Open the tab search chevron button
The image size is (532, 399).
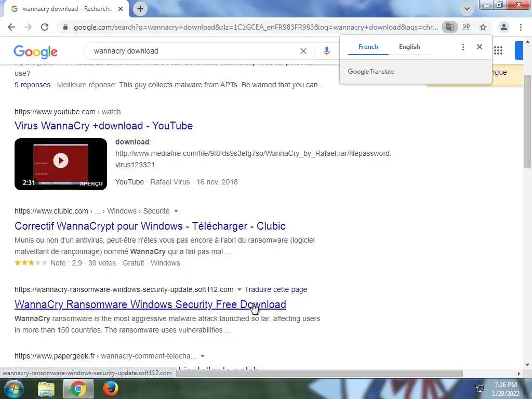[x=467, y=9]
